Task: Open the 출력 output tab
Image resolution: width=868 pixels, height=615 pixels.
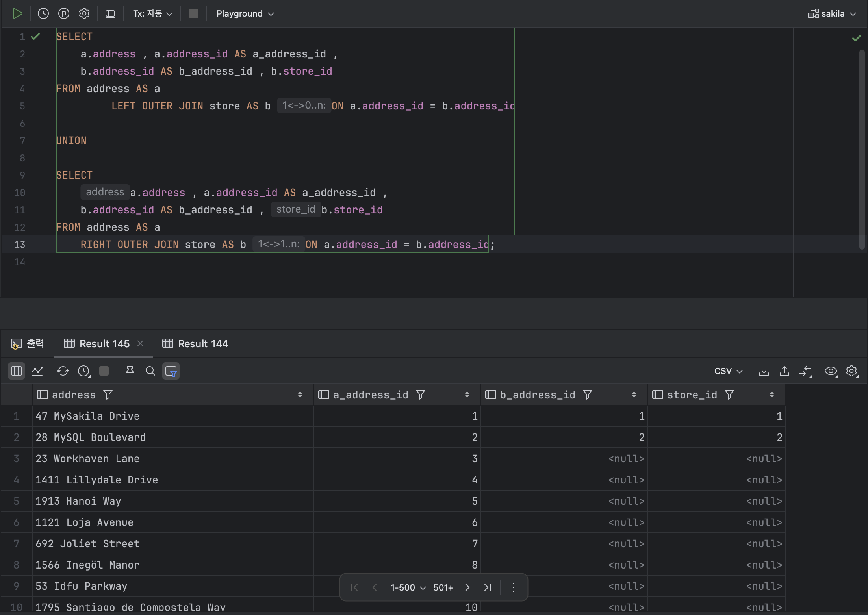Action: pyautogui.click(x=28, y=344)
